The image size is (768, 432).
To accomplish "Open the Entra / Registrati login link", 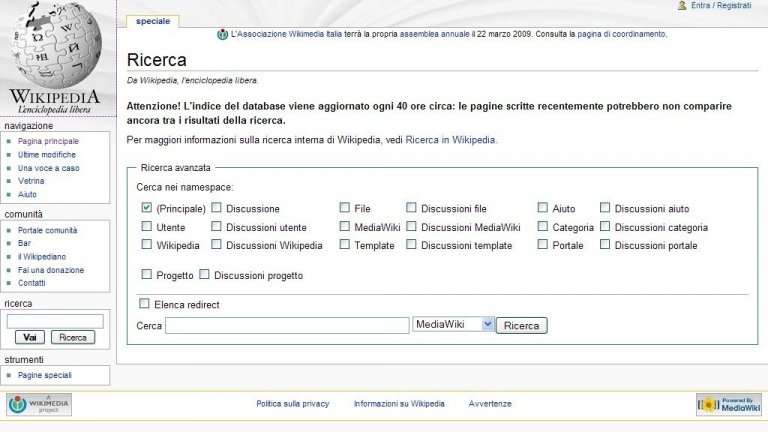I will pyautogui.click(x=721, y=5).
